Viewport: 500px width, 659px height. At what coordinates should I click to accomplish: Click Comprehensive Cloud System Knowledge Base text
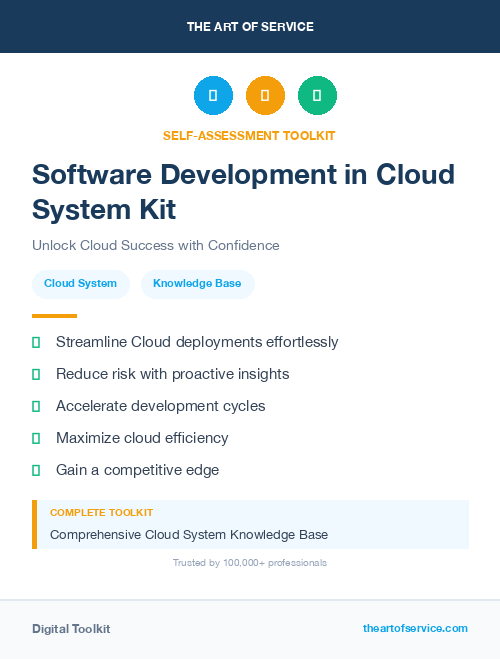click(x=189, y=535)
